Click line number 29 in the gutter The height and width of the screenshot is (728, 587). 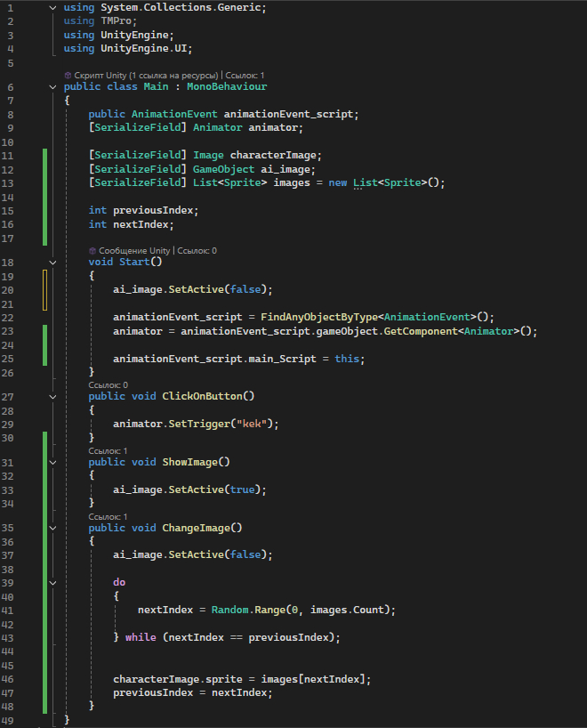(x=8, y=424)
